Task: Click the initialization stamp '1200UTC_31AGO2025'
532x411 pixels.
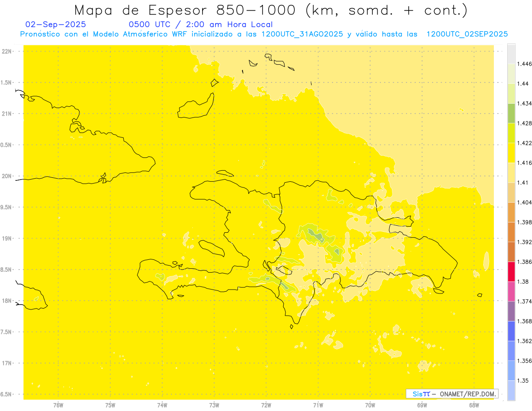Action: (x=302, y=34)
